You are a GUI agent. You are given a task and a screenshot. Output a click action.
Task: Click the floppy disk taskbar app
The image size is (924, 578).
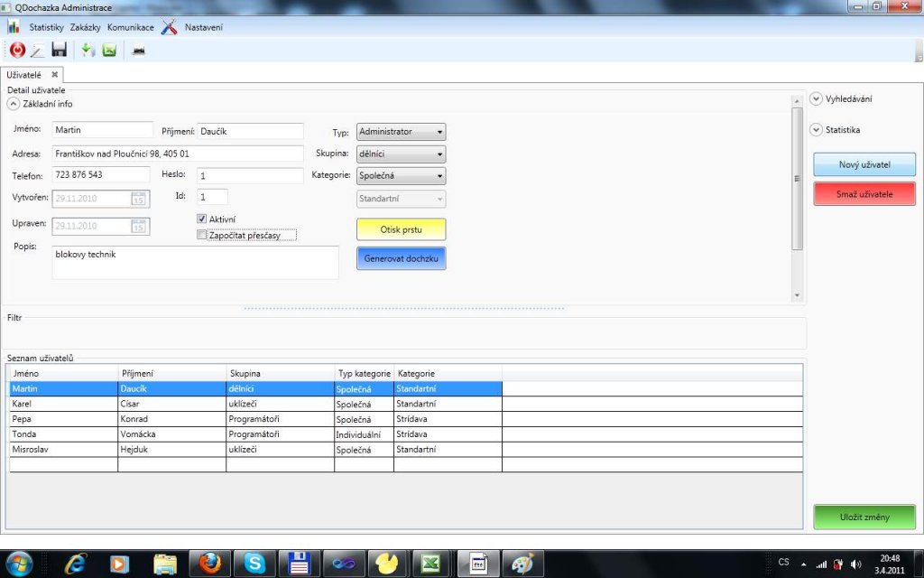pyautogui.click(x=299, y=564)
